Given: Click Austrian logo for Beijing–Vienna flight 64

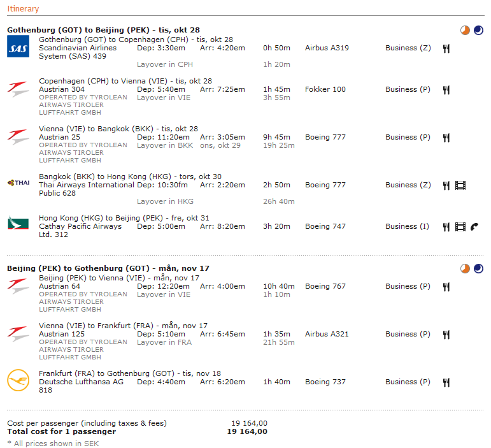Looking at the screenshot, I should coord(18,285).
